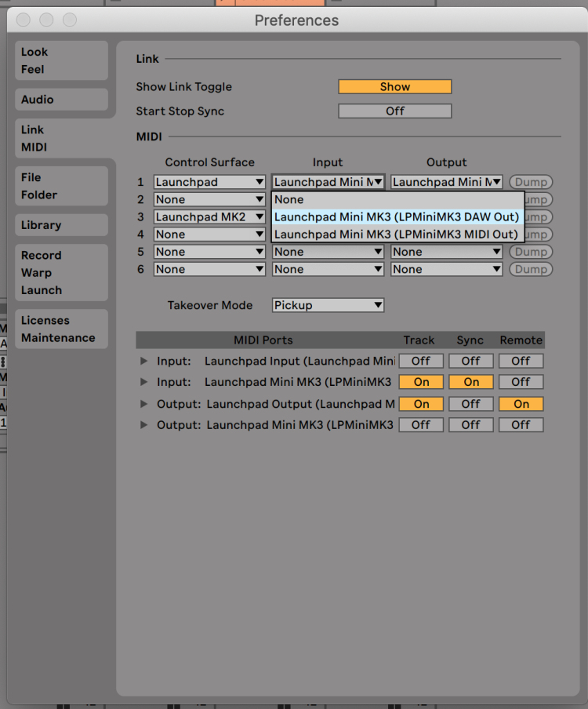Open the Look Feel preferences tab

coord(61,60)
